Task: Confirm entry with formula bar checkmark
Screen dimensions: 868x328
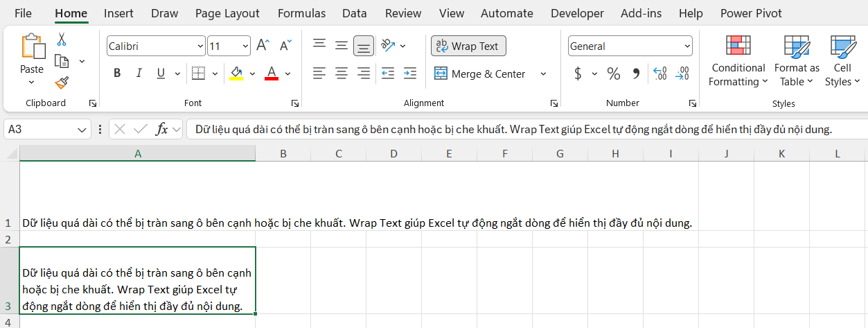Action: (x=141, y=129)
